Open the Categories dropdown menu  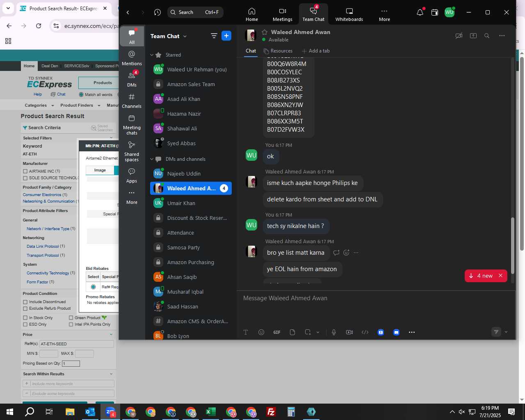coord(39,105)
